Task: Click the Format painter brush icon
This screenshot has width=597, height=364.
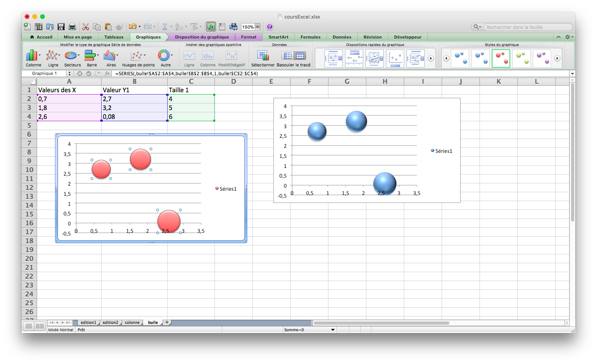Action: 120,27
